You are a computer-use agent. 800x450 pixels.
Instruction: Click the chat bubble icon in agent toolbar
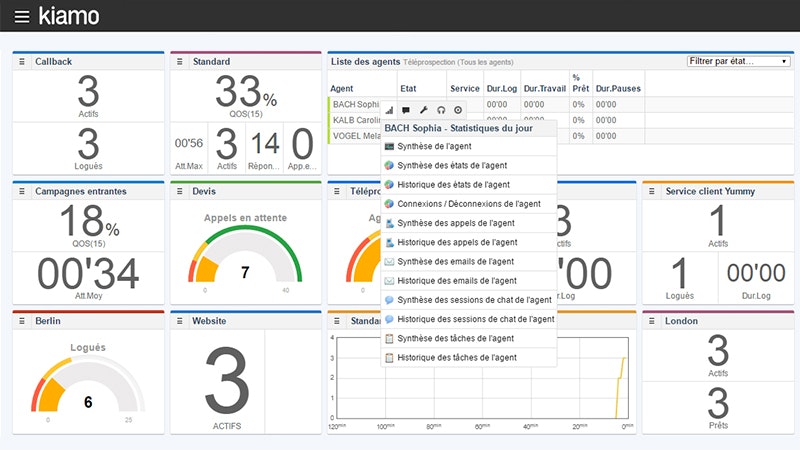pos(406,110)
